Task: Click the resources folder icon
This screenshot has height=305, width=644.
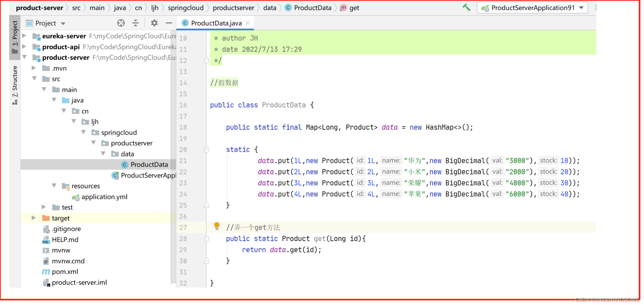Action: click(x=66, y=186)
